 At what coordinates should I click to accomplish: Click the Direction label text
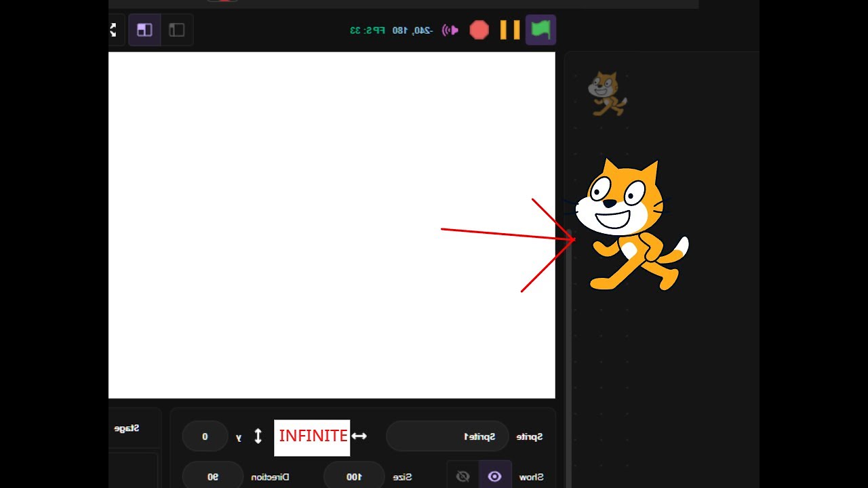pos(271,477)
